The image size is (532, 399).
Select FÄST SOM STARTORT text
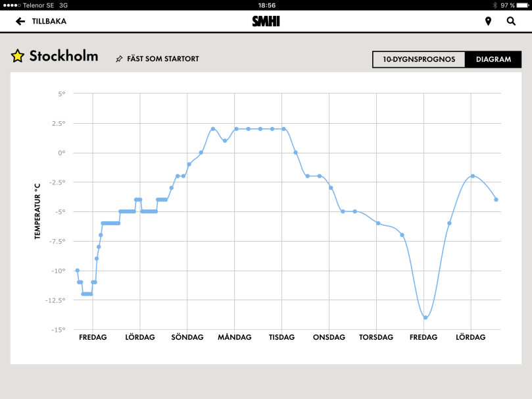tap(162, 59)
